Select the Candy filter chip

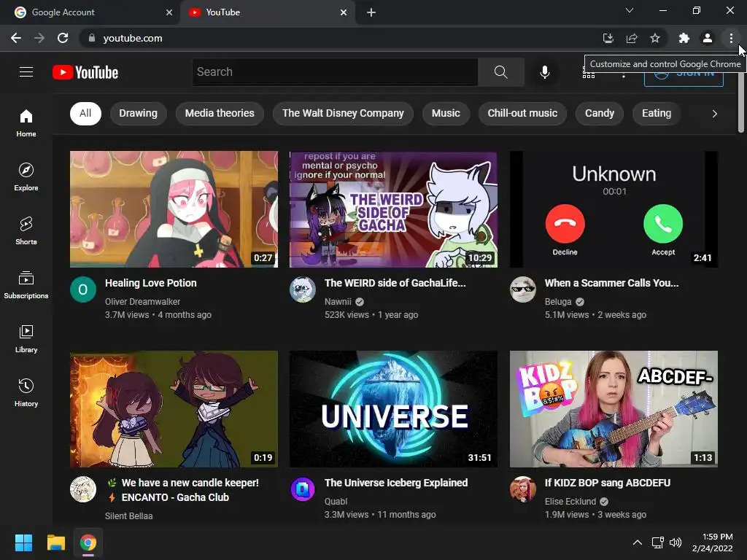(600, 113)
